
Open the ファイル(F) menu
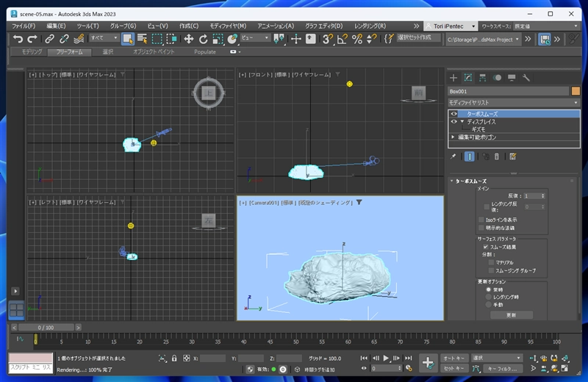point(24,26)
